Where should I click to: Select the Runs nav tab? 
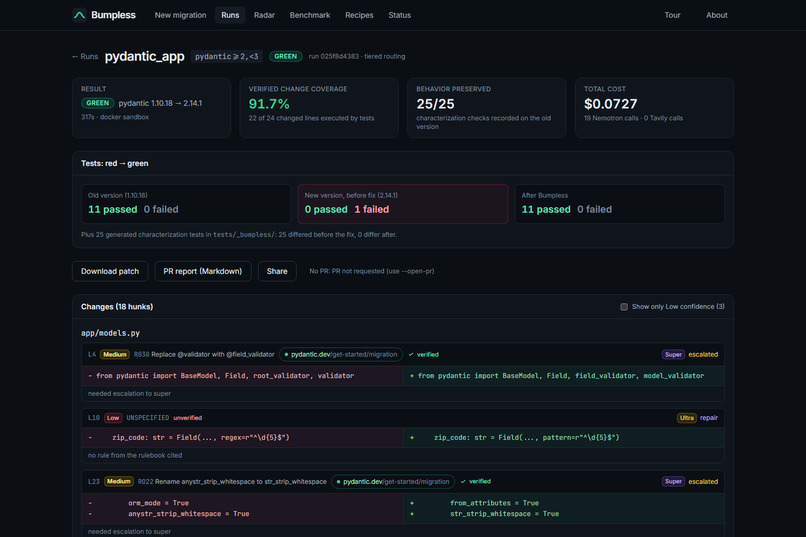coord(230,15)
